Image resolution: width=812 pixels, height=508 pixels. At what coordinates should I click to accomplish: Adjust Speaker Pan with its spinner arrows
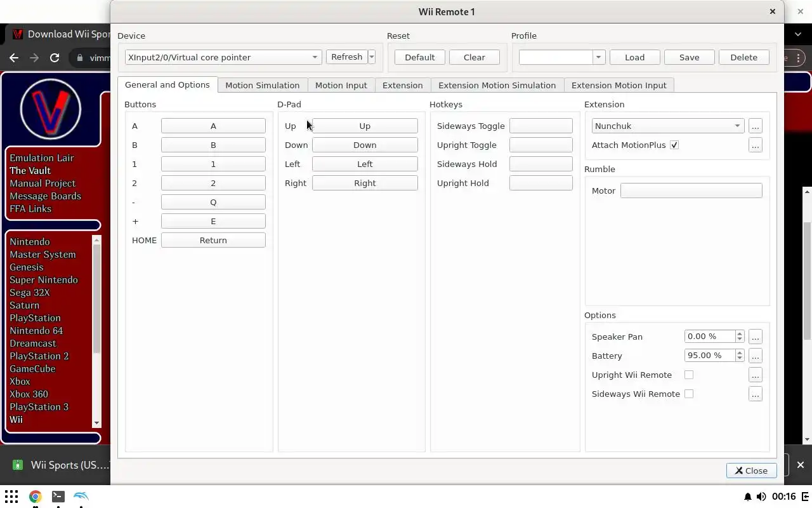coord(740,337)
